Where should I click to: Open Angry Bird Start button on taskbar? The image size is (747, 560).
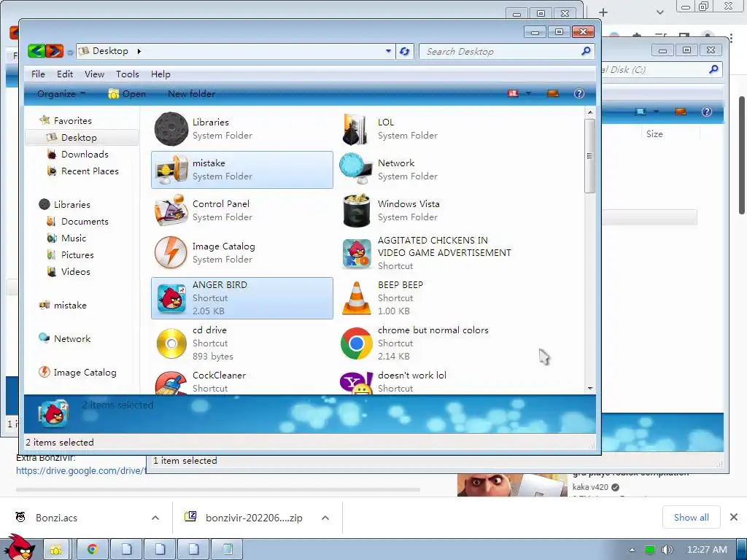tap(19, 548)
